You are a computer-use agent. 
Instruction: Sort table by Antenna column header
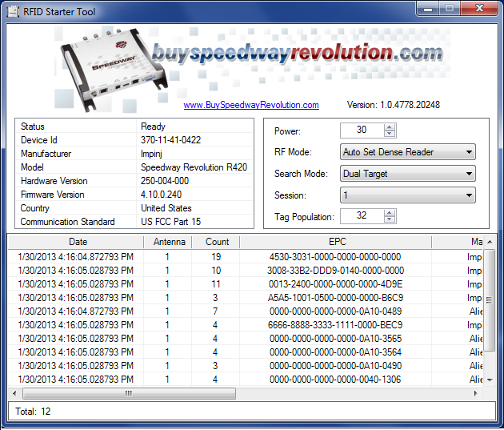[168, 242]
